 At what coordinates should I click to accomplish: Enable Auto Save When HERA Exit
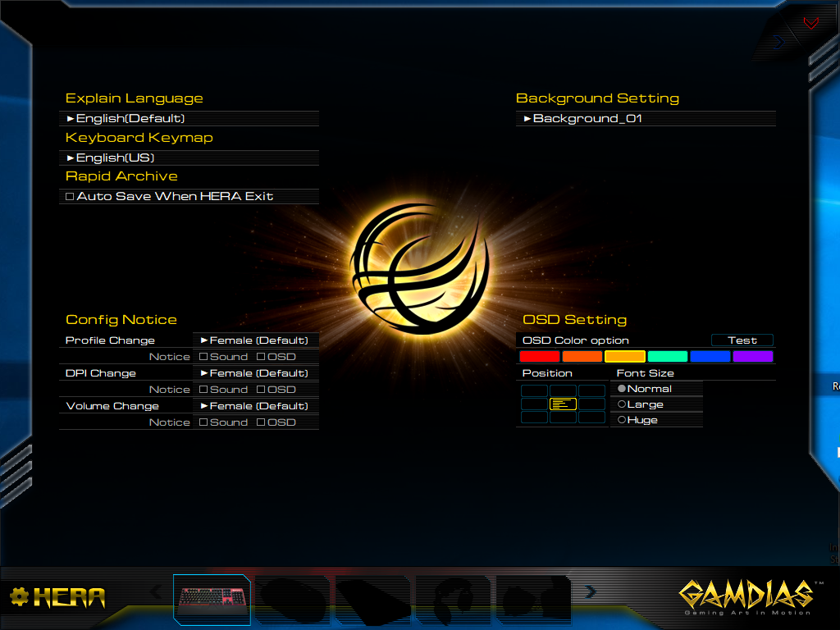coord(70,197)
